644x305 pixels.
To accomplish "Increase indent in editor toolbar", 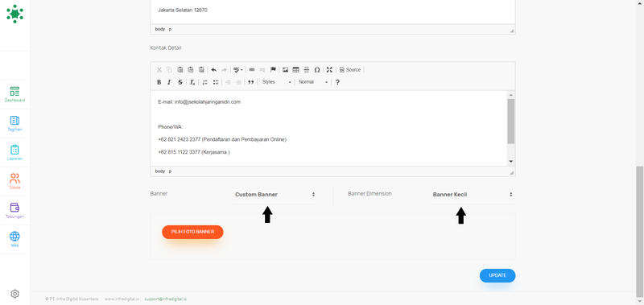I will (238, 82).
